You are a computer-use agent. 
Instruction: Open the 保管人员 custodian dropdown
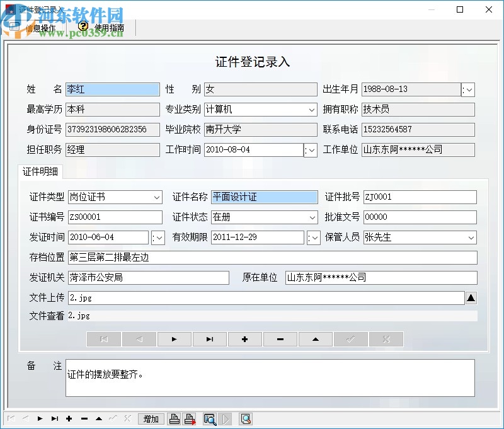[471, 237]
